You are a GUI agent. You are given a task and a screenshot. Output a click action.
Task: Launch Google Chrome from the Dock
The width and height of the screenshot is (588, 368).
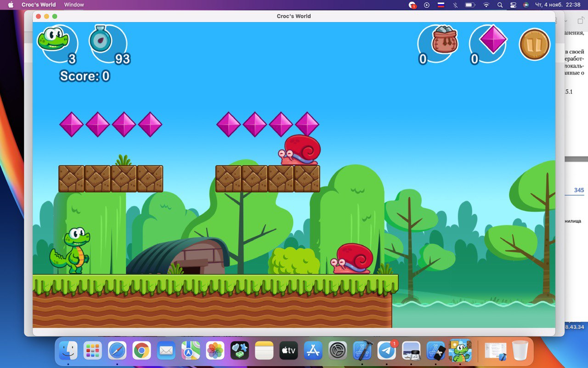pyautogui.click(x=141, y=351)
